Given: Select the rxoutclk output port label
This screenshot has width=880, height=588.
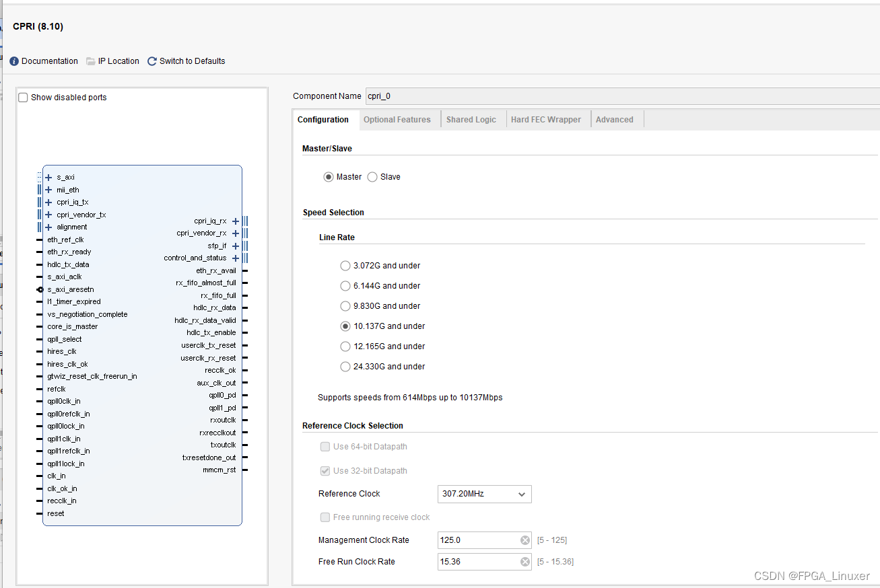Looking at the screenshot, I should (224, 420).
